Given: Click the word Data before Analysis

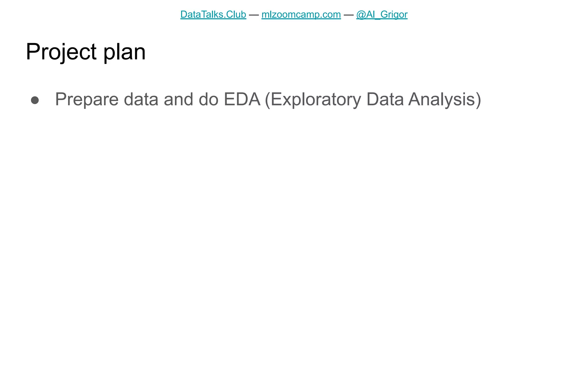Looking at the screenshot, I should point(385,99).
